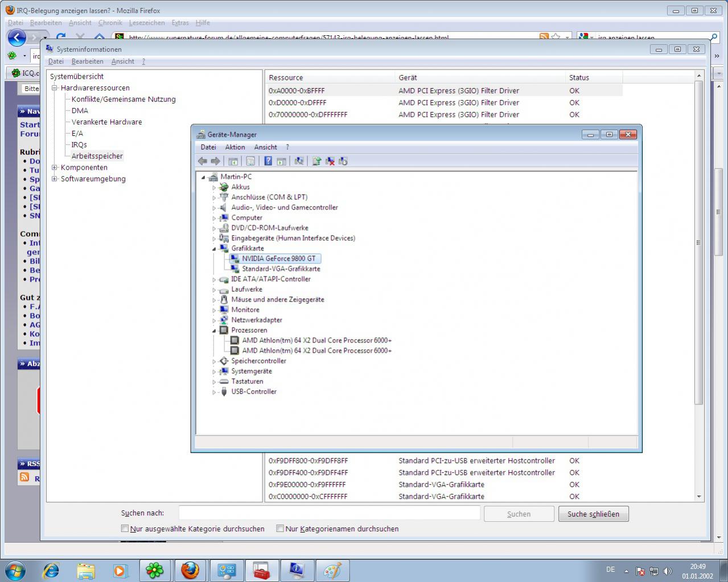Select 'DMA' in the Systeminformationen tree
The width and height of the screenshot is (728, 582).
click(x=80, y=110)
